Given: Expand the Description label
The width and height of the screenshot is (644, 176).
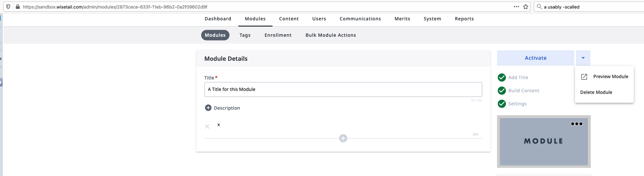Looking at the screenshot, I should [227, 108].
